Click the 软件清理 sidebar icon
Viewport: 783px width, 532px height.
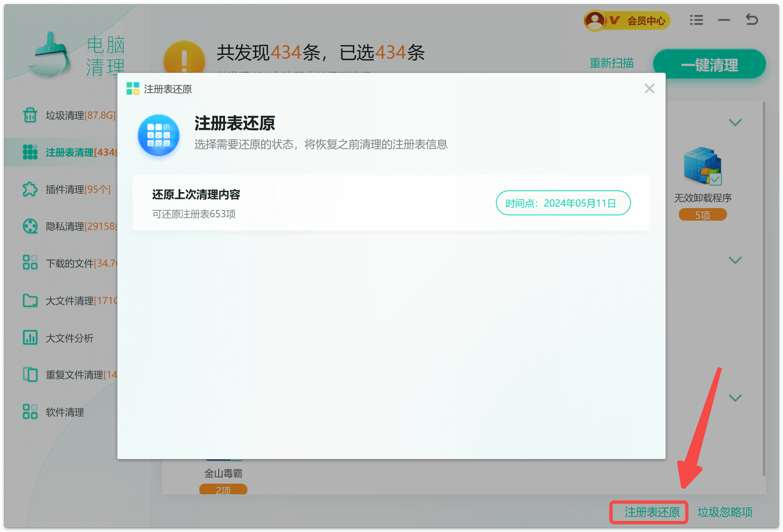click(29, 412)
